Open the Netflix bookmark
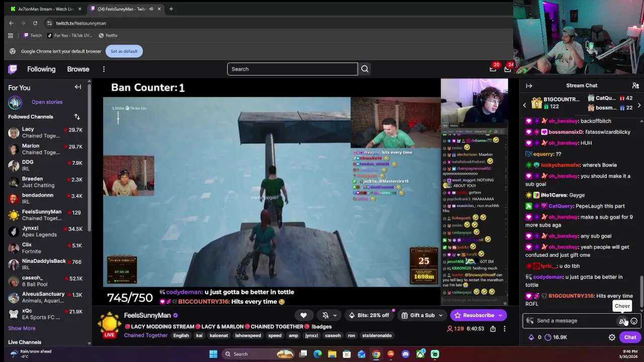Image resolution: width=644 pixels, height=362 pixels. pyautogui.click(x=108, y=35)
